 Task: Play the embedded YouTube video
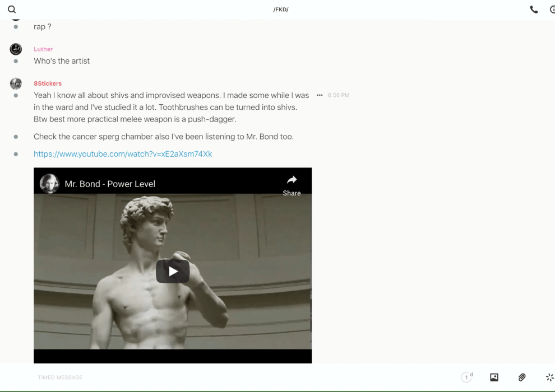coord(173,272)
